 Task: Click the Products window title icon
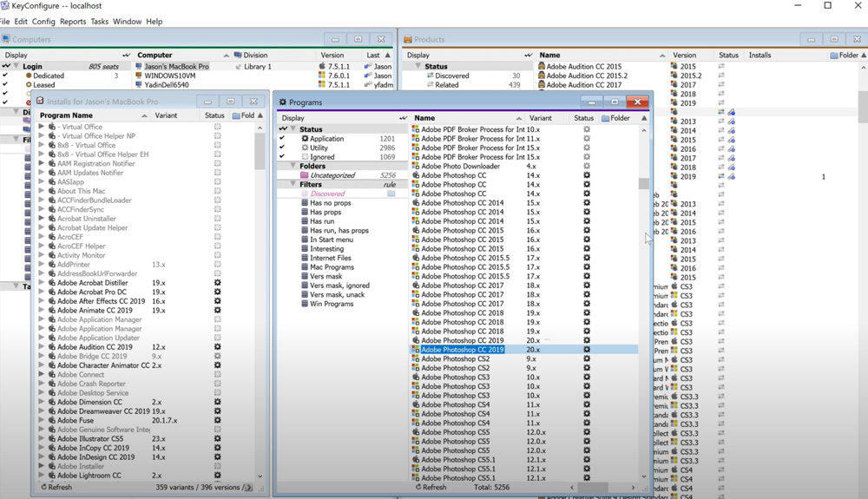pyautogui.click(x=408, y=39)
